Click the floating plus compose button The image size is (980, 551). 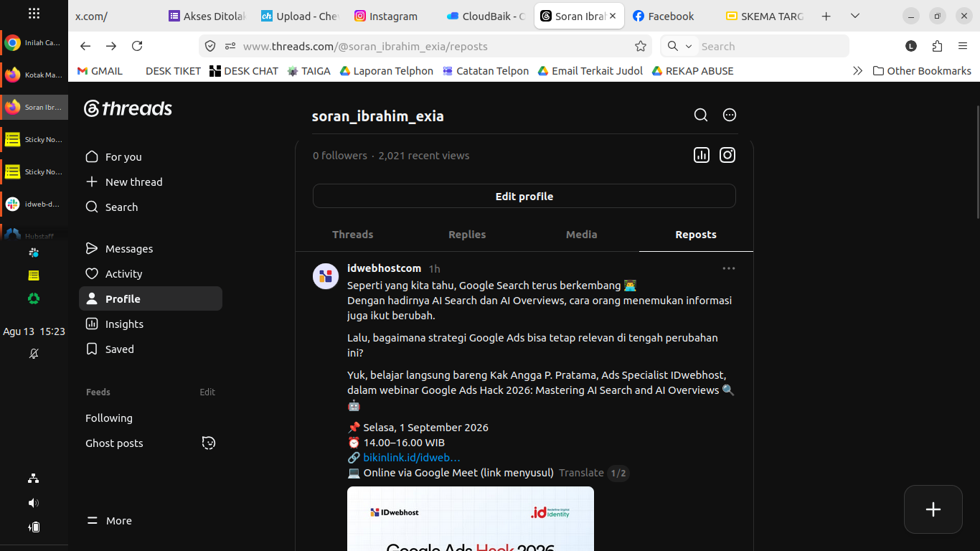click(x=933, y=509)
